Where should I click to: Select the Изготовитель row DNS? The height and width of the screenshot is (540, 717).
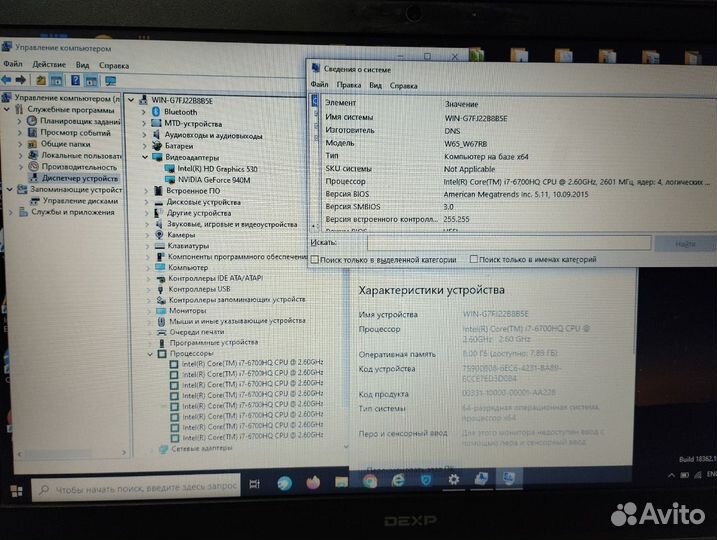[517, 131]
